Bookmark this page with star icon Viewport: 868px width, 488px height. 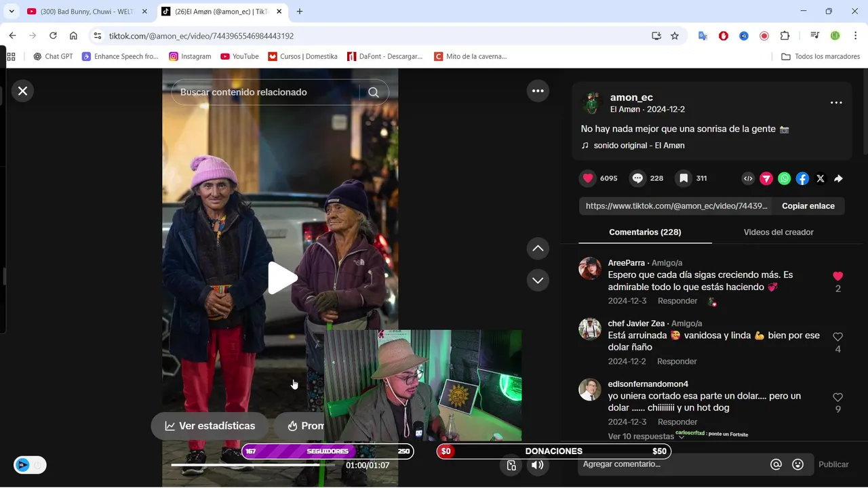coord(675,36)
